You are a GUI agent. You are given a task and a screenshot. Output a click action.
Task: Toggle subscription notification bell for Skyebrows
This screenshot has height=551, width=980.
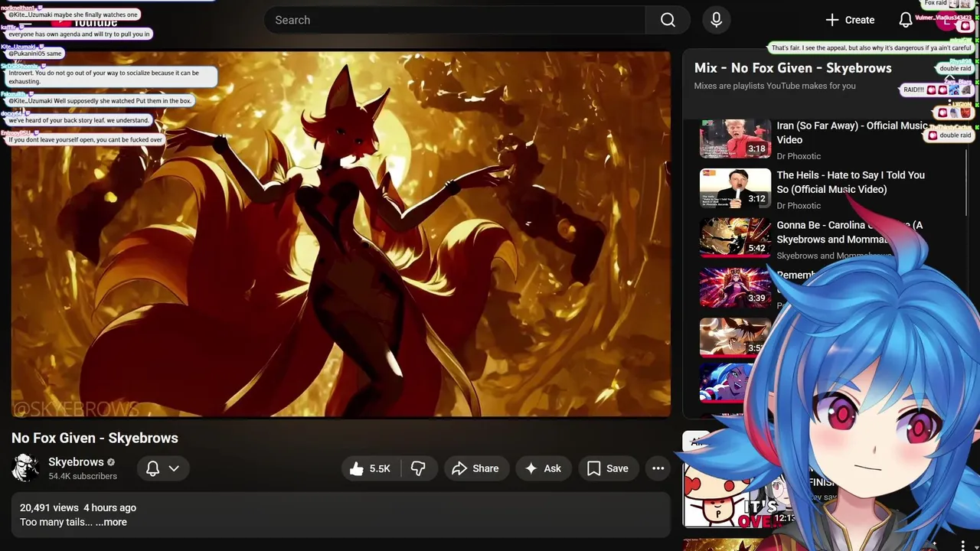tap(152, 468)
